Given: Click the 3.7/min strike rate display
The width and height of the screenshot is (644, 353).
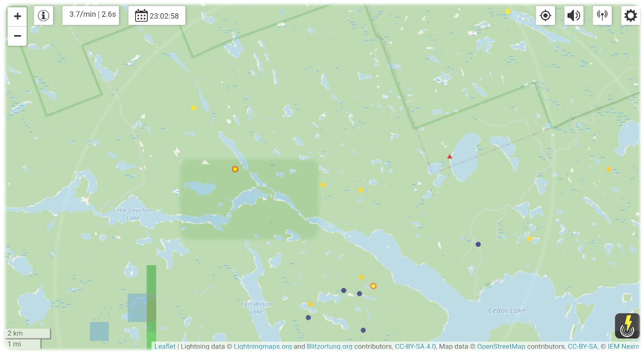Looking at the screenshot, I should 91,15.
